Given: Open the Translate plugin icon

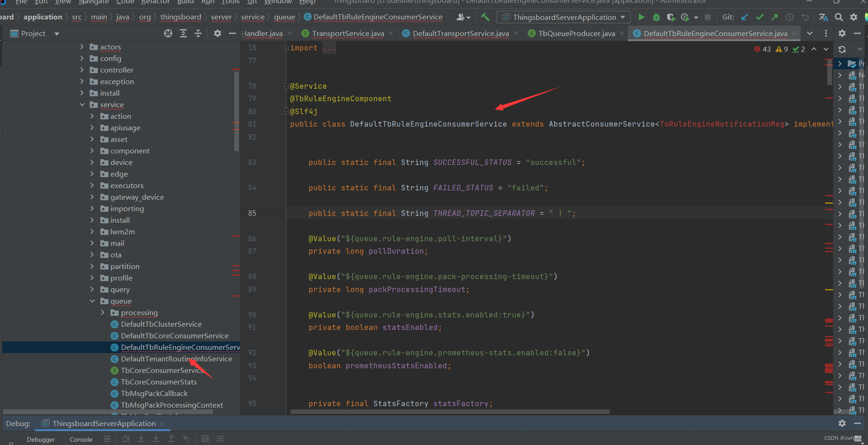Looking at the screenshot, I should click(823, 17).
